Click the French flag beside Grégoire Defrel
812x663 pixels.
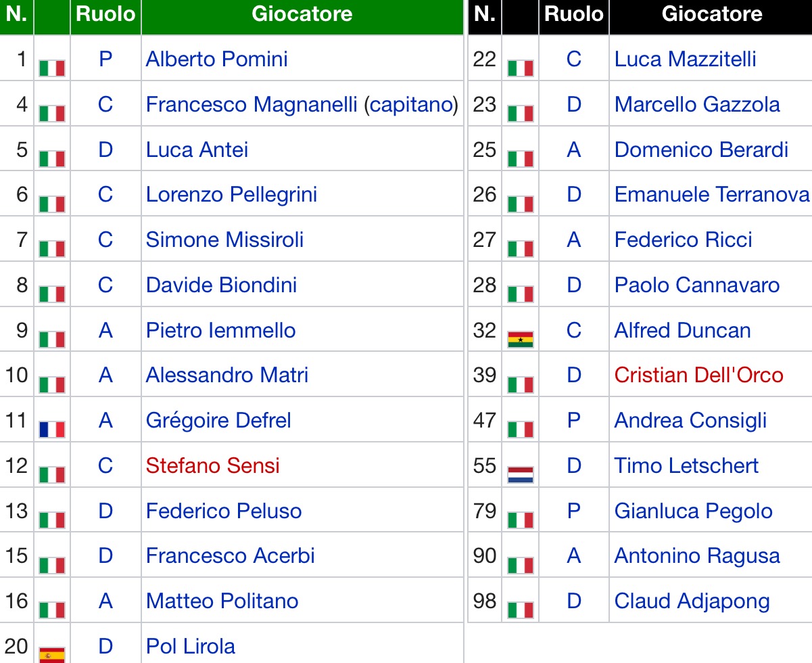(52, 429)
